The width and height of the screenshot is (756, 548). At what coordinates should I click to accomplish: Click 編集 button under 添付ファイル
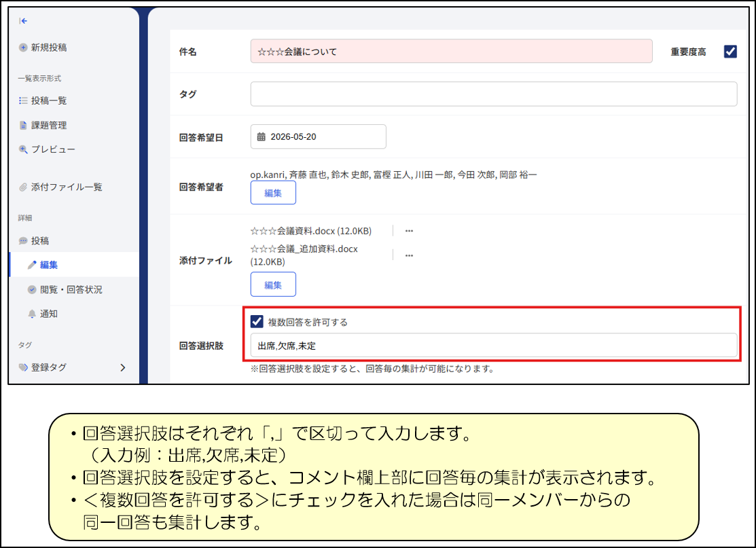coord(273,285)
